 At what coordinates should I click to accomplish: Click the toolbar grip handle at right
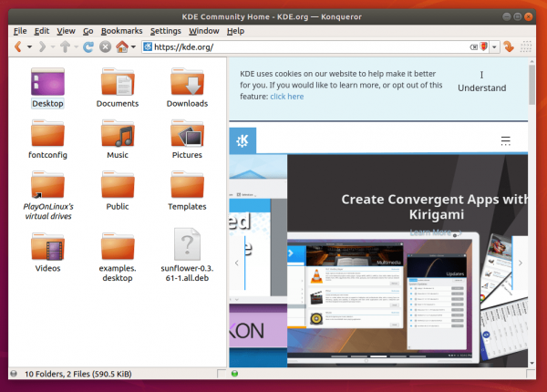526,46
